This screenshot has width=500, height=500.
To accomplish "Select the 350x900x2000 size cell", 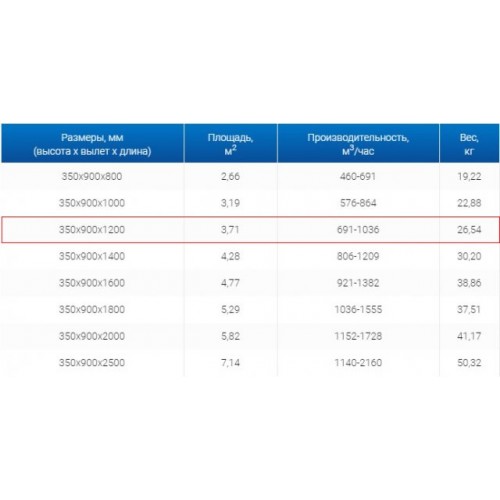I will coord(92,336).
